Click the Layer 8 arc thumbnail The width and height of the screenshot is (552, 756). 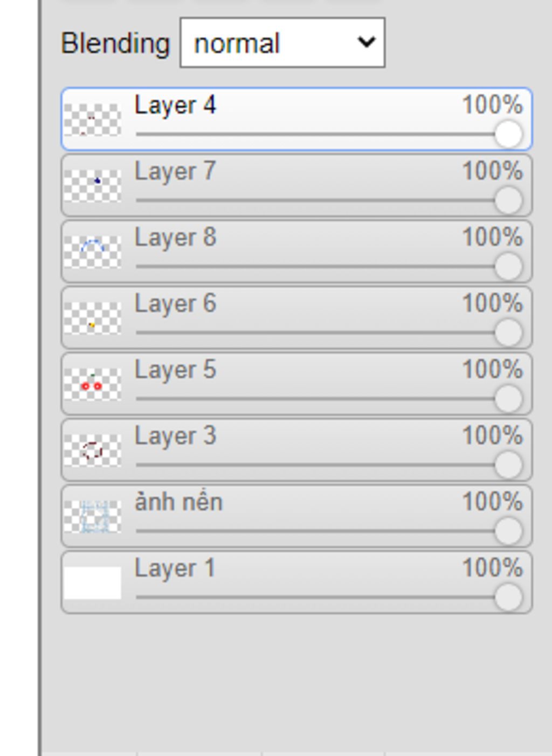(92, 252)
